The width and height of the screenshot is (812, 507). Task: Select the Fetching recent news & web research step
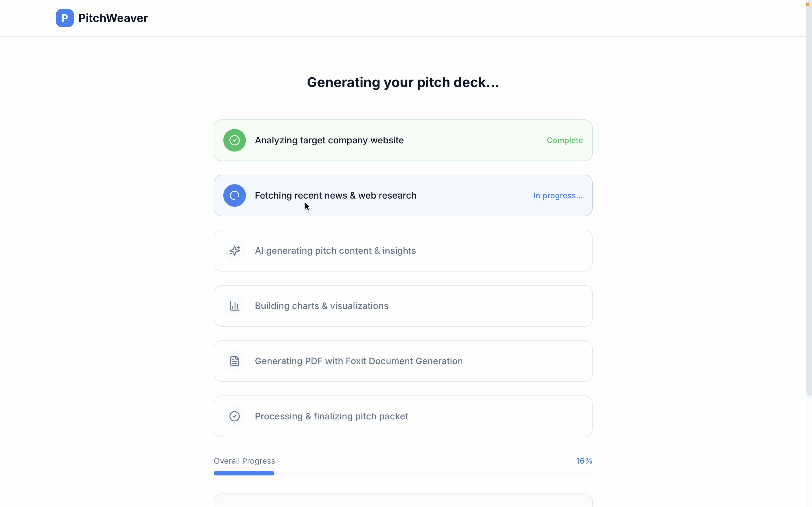point(336,195)
